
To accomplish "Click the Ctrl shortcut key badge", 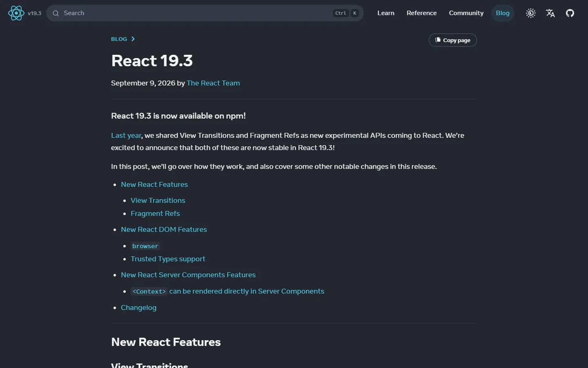I will click(341, 13).
